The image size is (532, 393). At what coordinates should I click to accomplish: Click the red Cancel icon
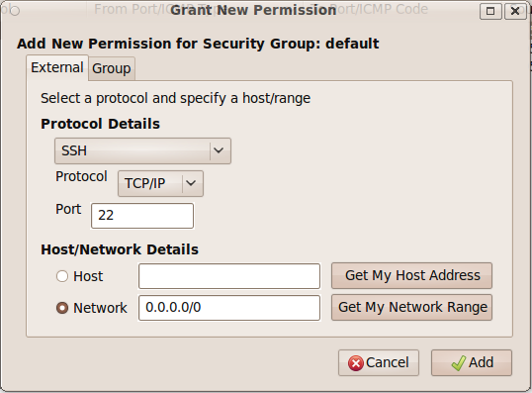click(x=356, y=363)
